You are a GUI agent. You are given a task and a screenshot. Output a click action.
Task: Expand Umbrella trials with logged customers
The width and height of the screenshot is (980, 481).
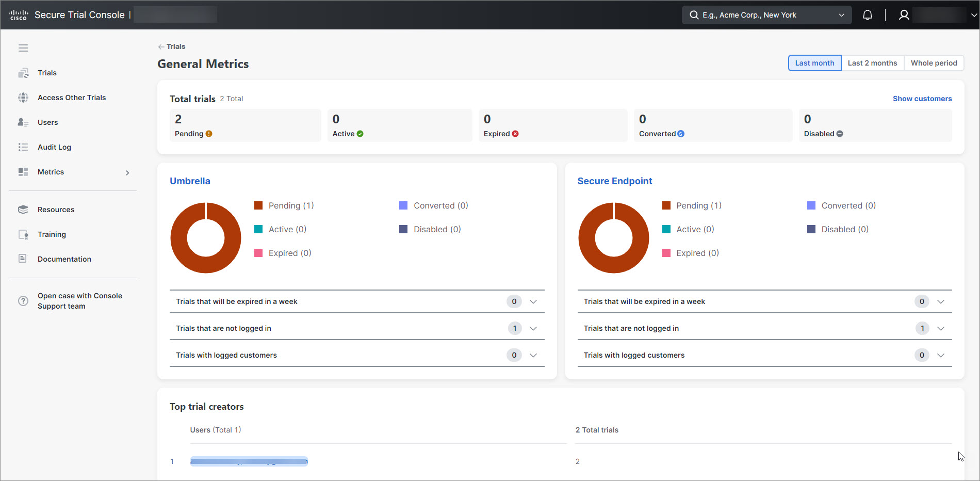[x=533, y=355]
